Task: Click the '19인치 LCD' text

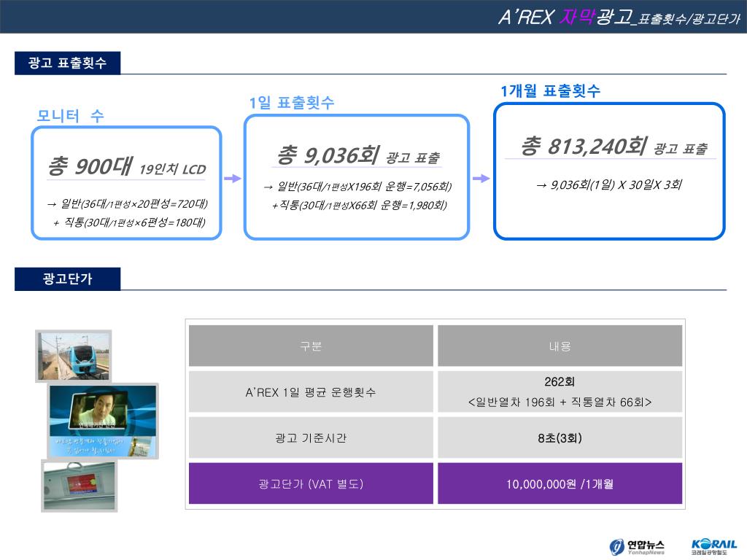Action: point(172,169)
